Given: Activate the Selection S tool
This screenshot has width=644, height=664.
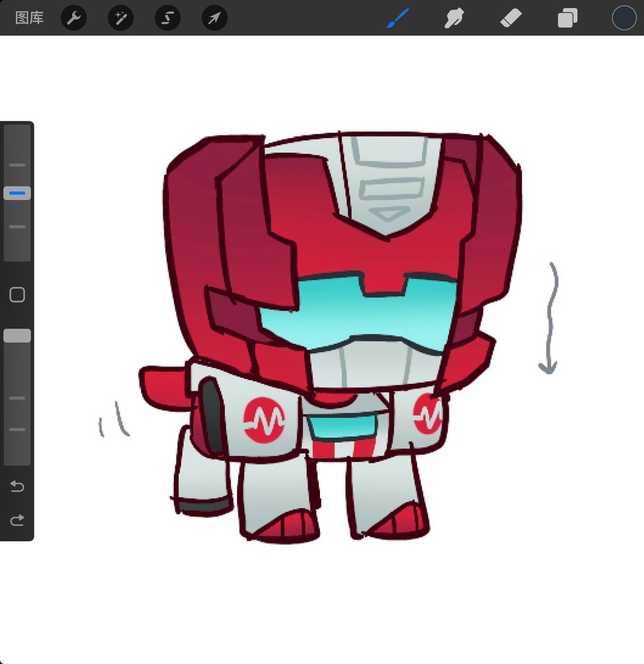Looking at the screenshot, I should (168, 18).
